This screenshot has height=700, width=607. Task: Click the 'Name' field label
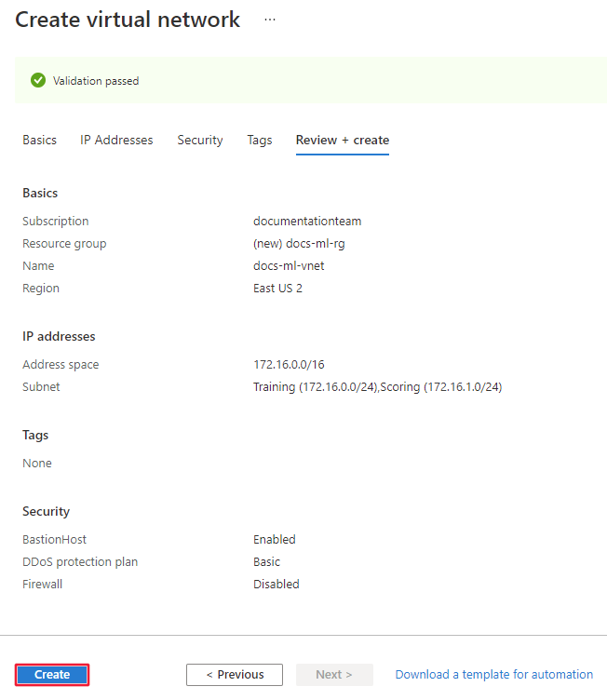[38, 266]
